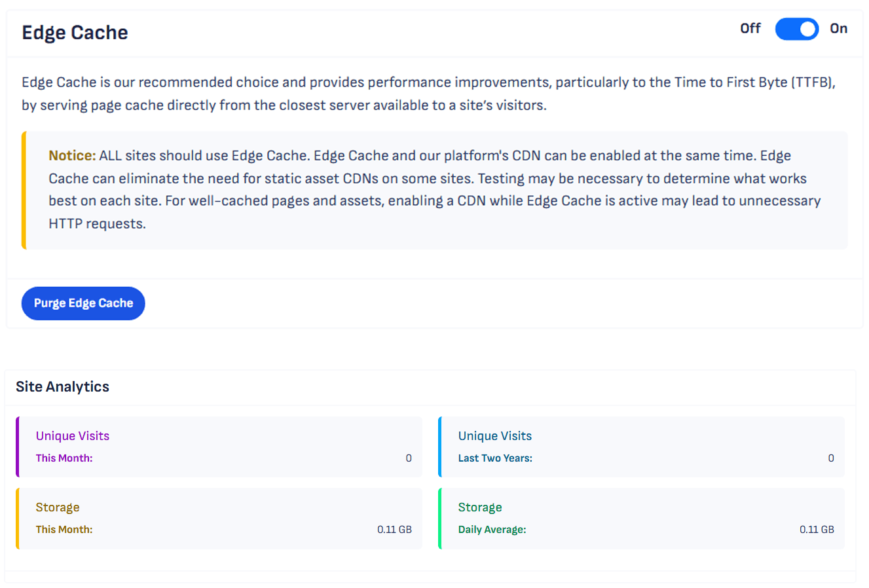Select the yellow Storage card title

58,507
